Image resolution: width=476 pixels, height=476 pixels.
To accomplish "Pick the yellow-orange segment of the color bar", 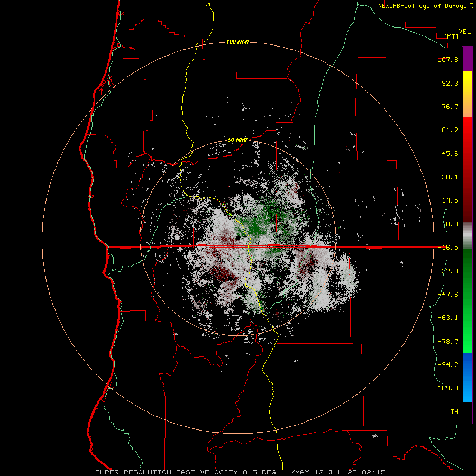I will tap(467, 94).
